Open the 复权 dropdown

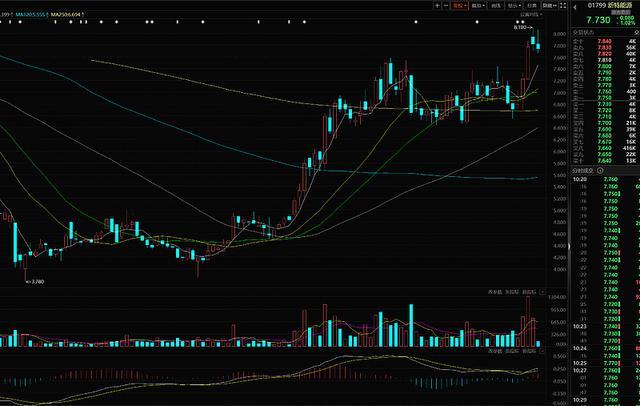point(460,6)
